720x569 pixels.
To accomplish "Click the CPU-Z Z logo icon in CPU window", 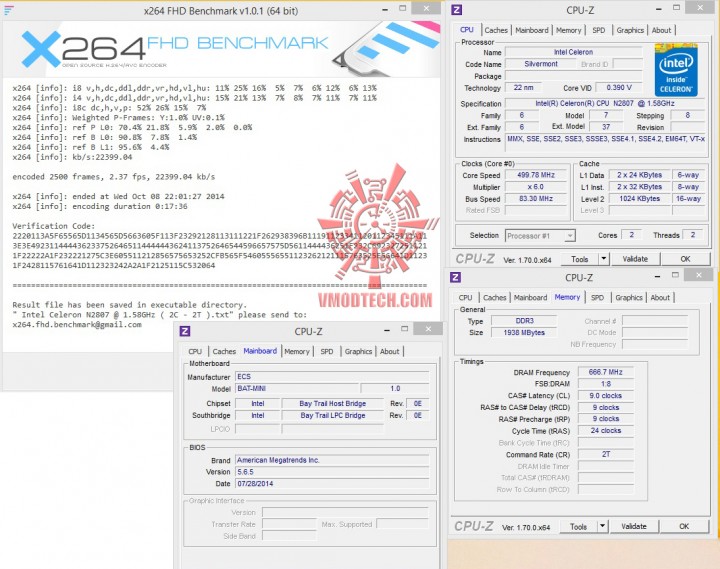I will click(457, 10).
